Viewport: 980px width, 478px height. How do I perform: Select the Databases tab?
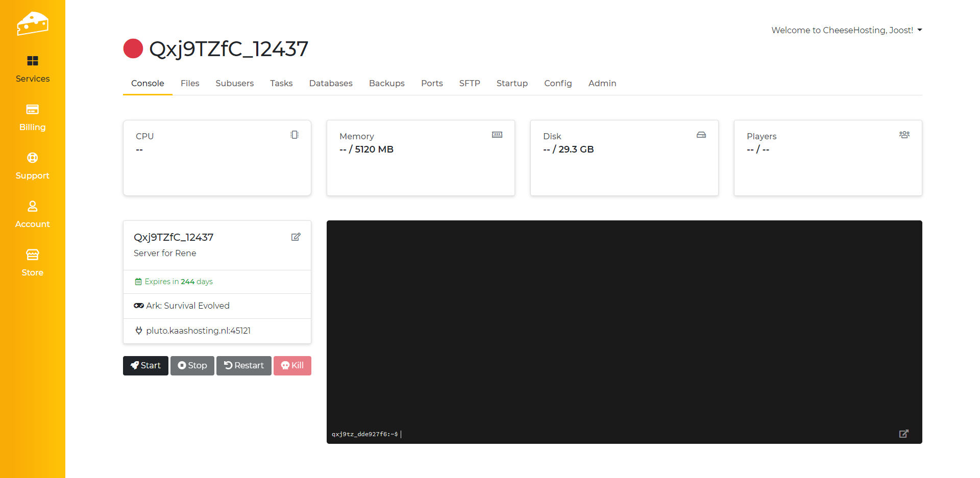(x=330, y=83)
